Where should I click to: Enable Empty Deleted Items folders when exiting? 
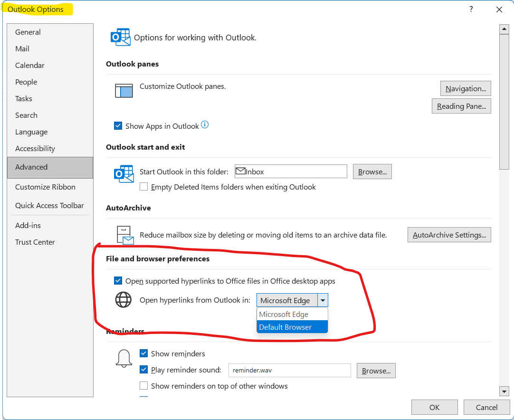pyautogui.click(x=143, y=187)
